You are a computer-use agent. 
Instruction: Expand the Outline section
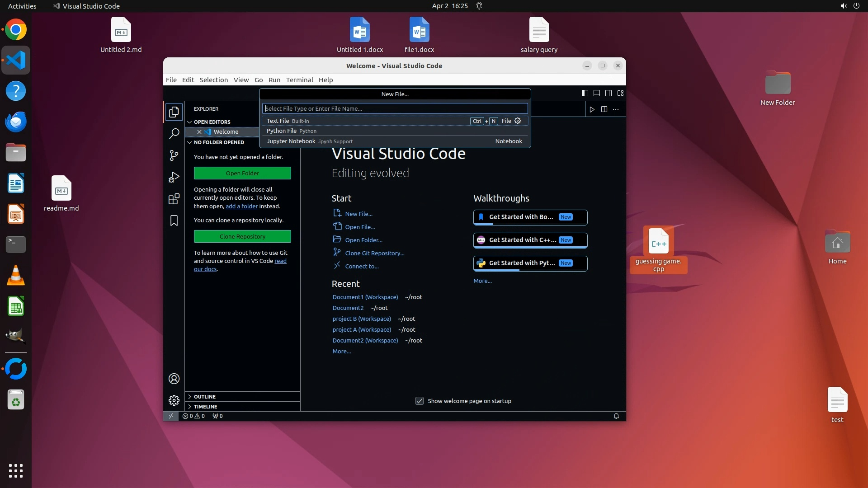204,397
